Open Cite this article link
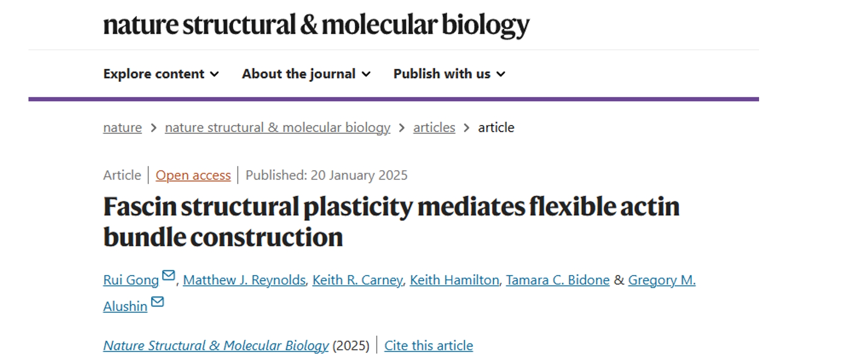The width and height of the screenshot is (868, 364). click(429, 345)
